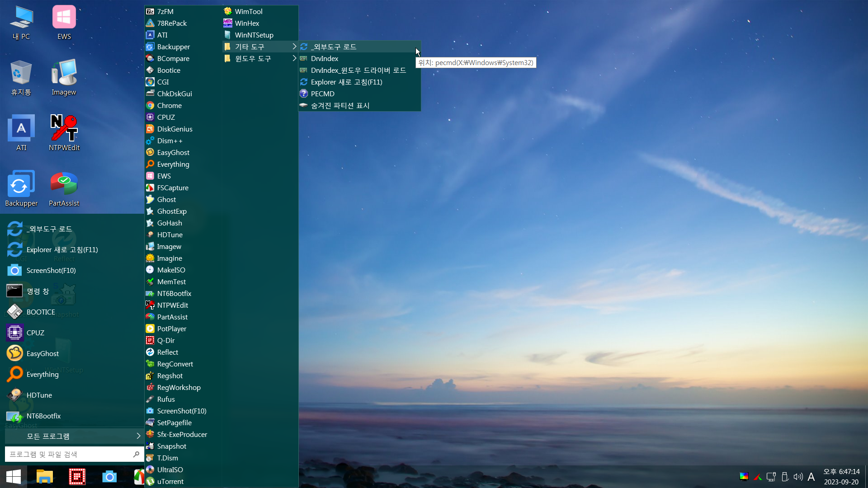This screenshot has width=868, height=488.
Task: Select Explorer 새로 고침(F11) in submenu
Action: point(359,82)
